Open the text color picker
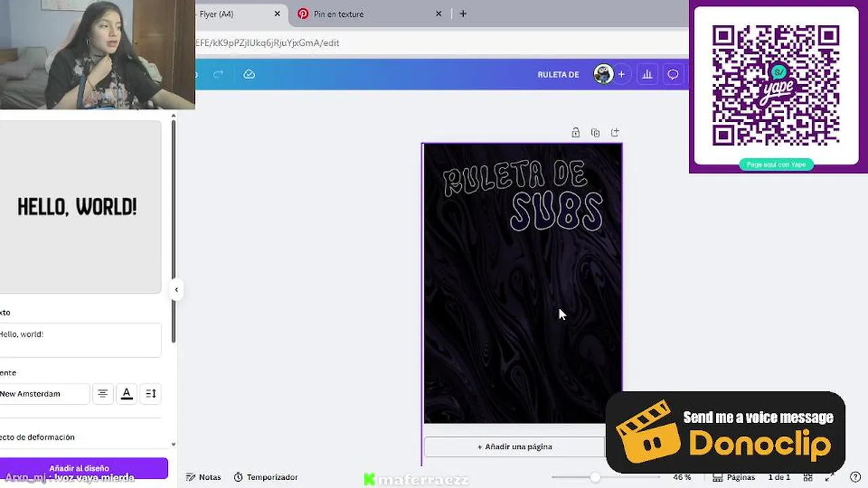This screenshot has height=488, width=868. click(x=127, y=394)
